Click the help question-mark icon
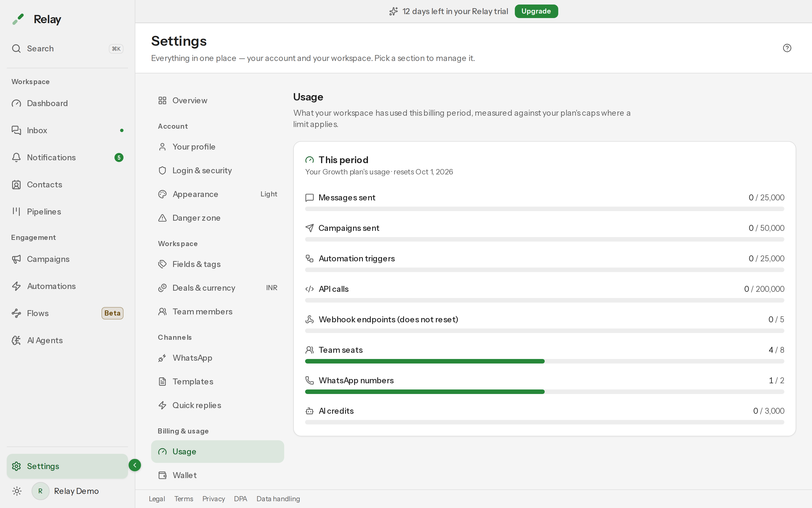The image size is (812, 508). [x=787, y=48]
